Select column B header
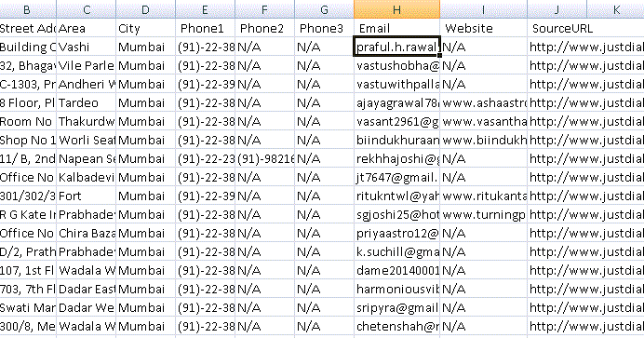The width and height of the screenshot is (644, 338). (x=27, y=9)
